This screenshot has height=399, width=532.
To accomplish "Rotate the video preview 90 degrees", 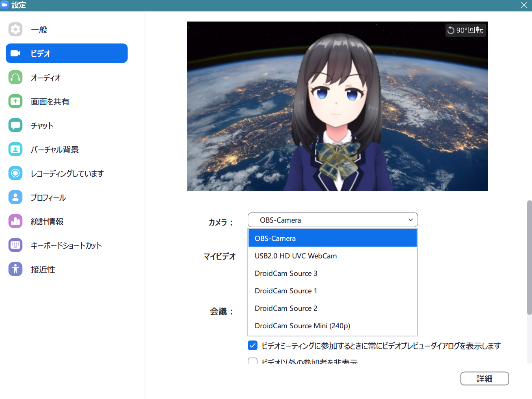I will click(x=465, y=30).
